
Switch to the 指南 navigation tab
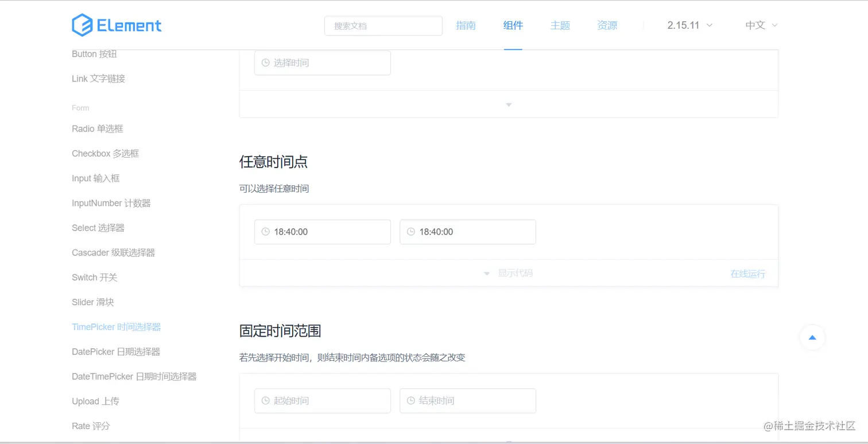coord(466,25)
